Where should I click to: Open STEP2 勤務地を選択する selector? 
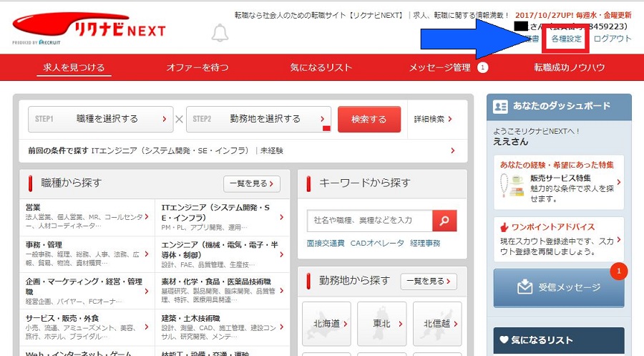(258, 119)
